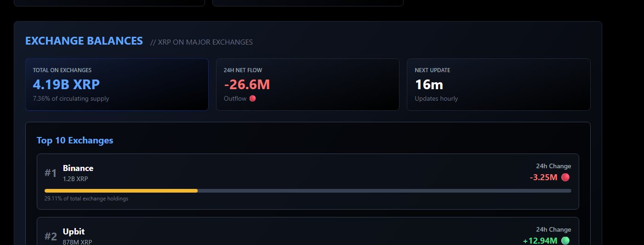The height and width of the screenshot is (245, 644).
Task: Click the green dot beside Upbit's +12.94M change
Action: tap(565, 241)
